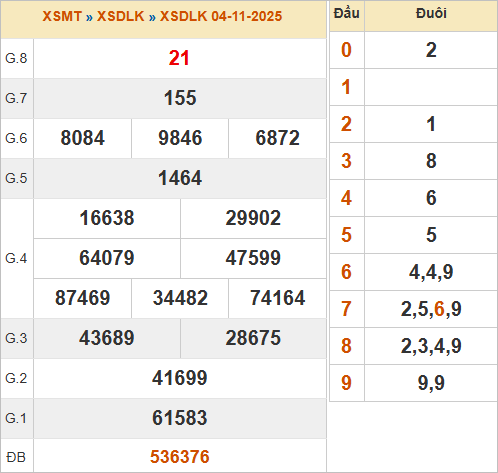The image size is (498, 473).
Task: Click head digit 3 in Đầu column
Action: pos(346,161)
